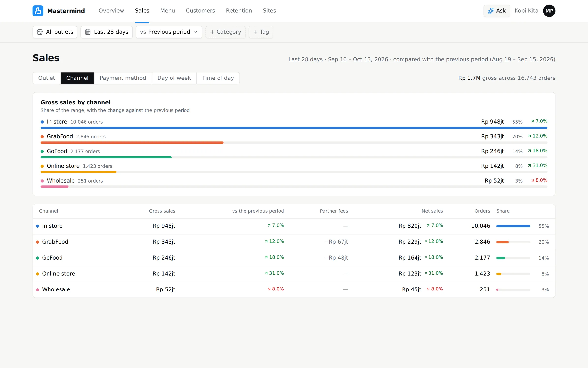This screenshot has width=588, height=368.
Task: Select the Channel breakdown segment
Action: pos(77,78)
